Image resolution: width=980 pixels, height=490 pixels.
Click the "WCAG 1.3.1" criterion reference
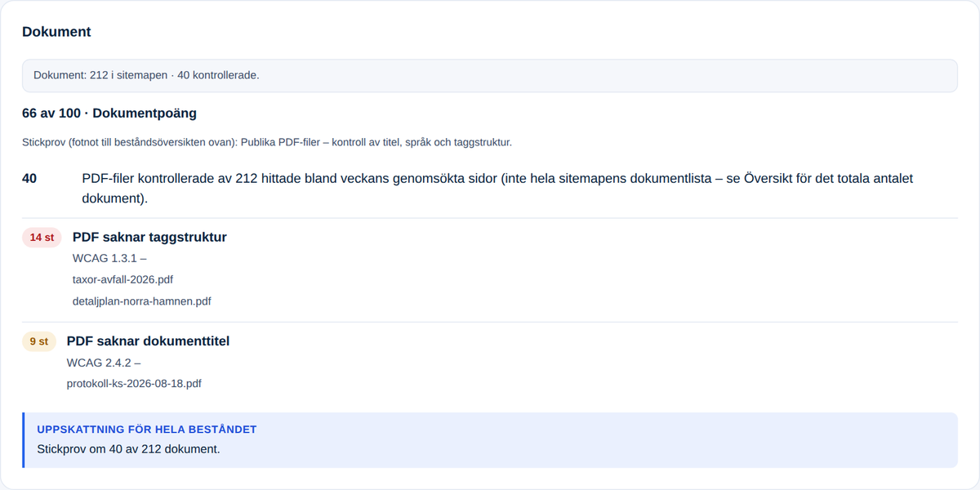pyautogui.click(x=109, y=259)
